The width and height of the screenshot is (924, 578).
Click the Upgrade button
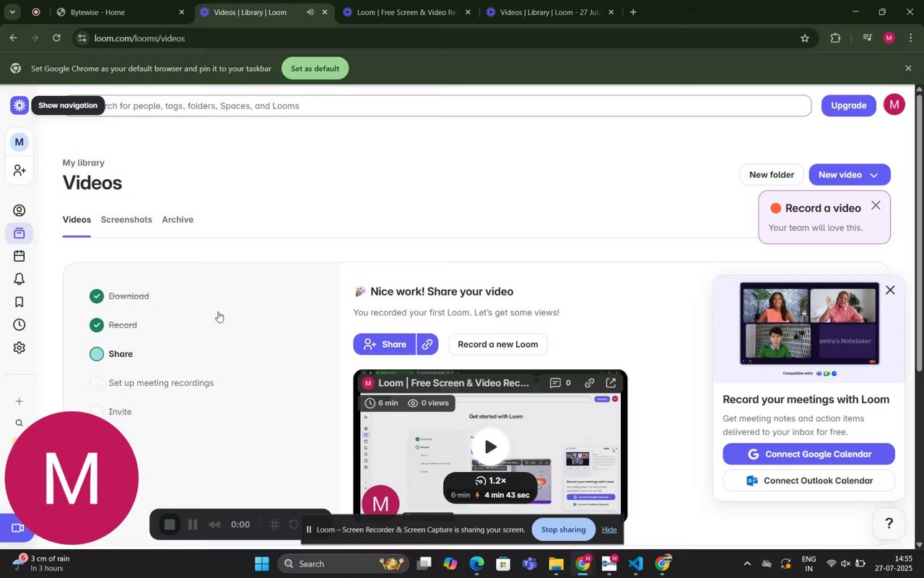coord(848,105)
